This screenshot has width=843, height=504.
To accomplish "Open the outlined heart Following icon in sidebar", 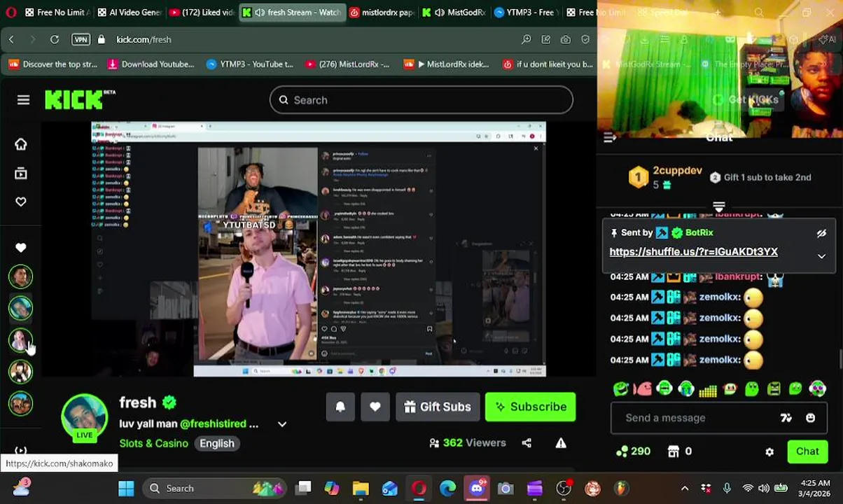I will 21,202.
